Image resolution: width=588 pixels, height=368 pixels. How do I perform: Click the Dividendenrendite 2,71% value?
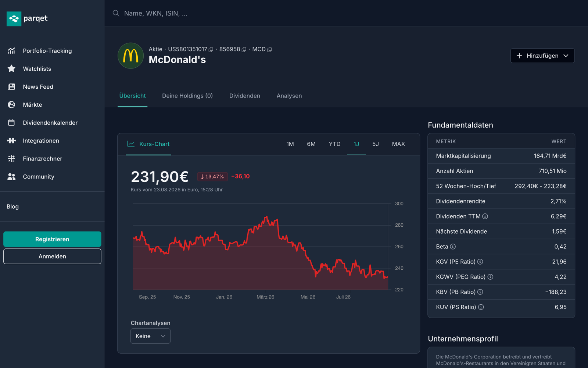click(558, 201)
